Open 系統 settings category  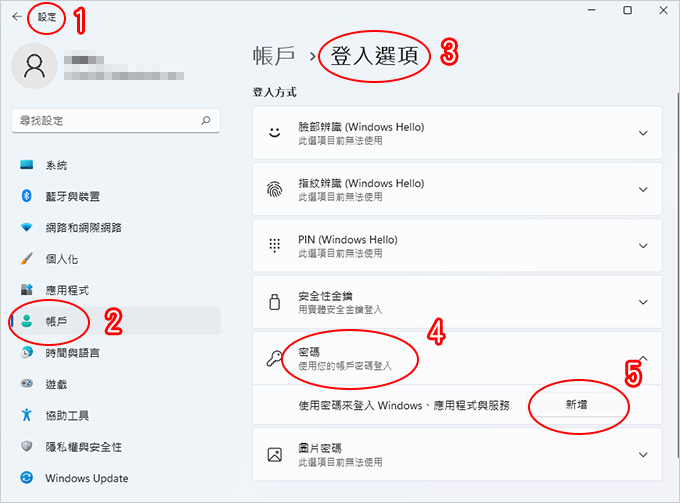click(116, 165)
